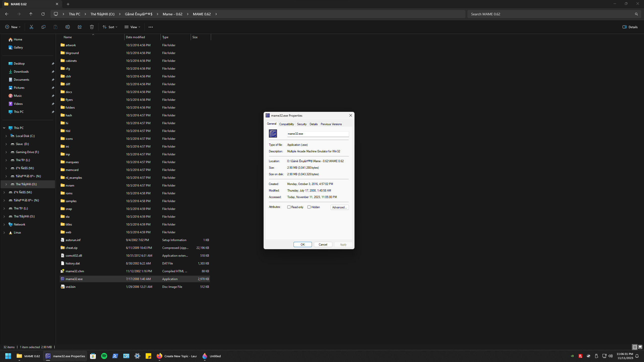Open a new Explorer tab with plus
644x362 pixels.
click(68, 4)
